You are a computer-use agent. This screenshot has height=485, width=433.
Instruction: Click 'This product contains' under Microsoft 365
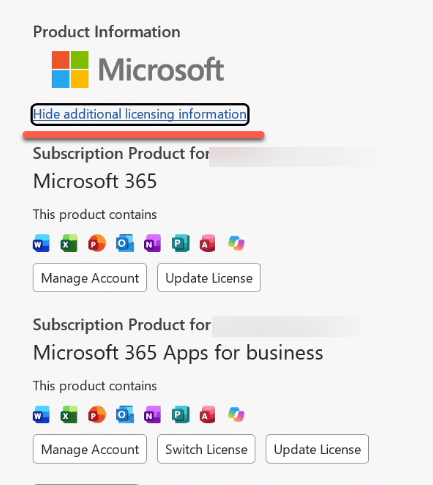click(x=95, y=214)
